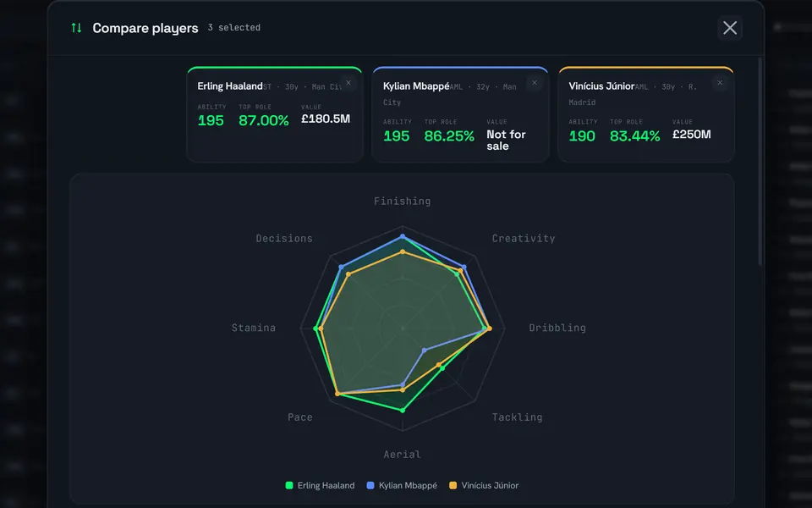Toggle Vinícius Júnior legend entry
812x508 pixels.
coord(484,486)
